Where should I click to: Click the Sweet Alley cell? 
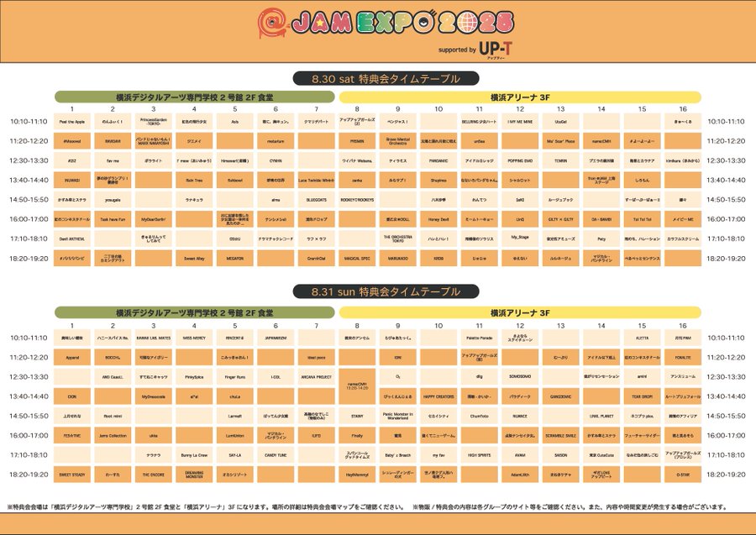[x=194, y=259]
